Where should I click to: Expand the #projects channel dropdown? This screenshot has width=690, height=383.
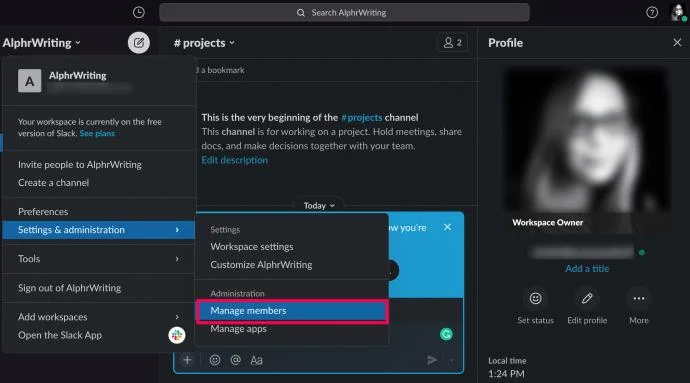pos(204,43)
